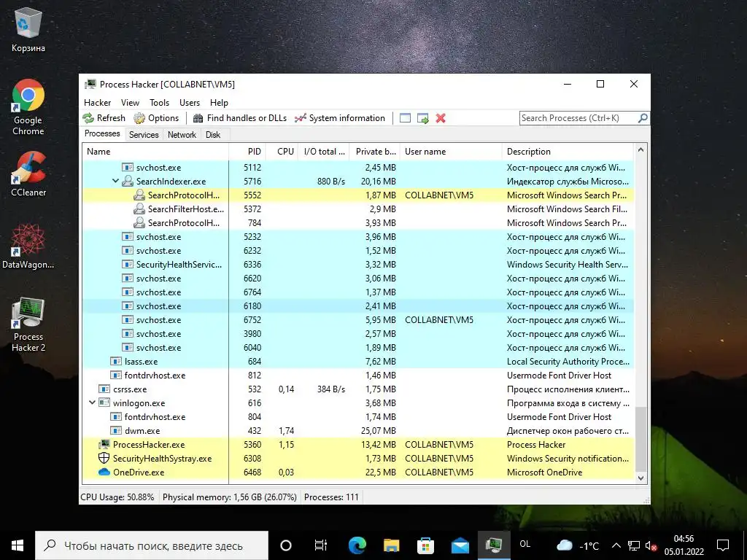747x560 pixels.
Task: Select svchost.exe row with PID 6180
Action: [357, 306]
